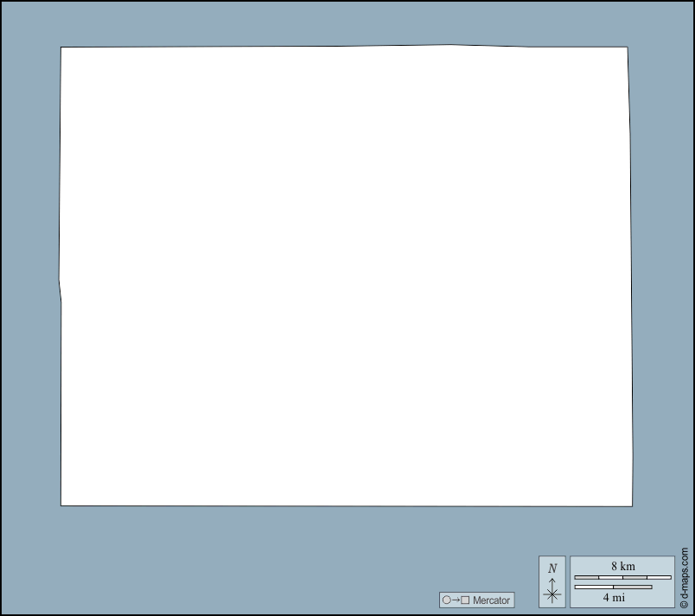
Task: Click the circle-to-square projection icon
Action: pos(456,600)
